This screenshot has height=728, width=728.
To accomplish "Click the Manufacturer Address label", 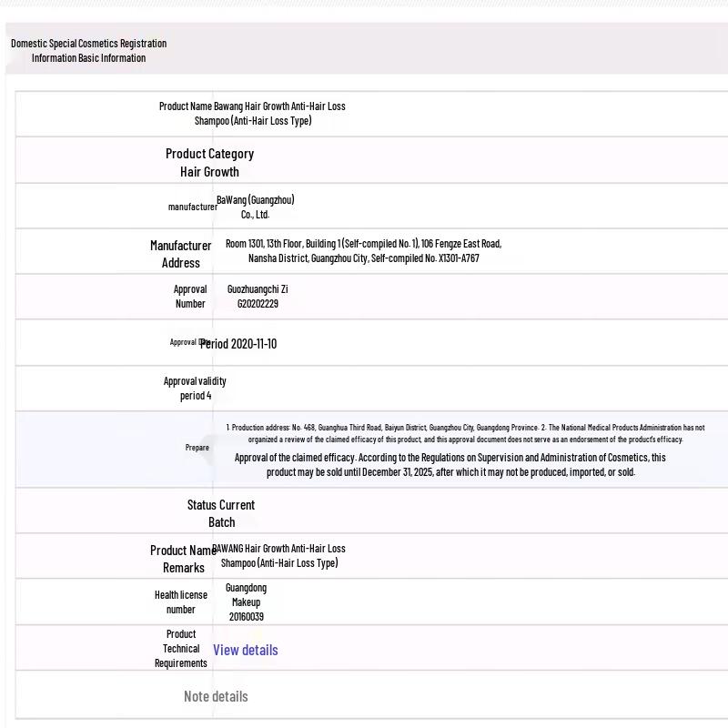I will [180, 254].
